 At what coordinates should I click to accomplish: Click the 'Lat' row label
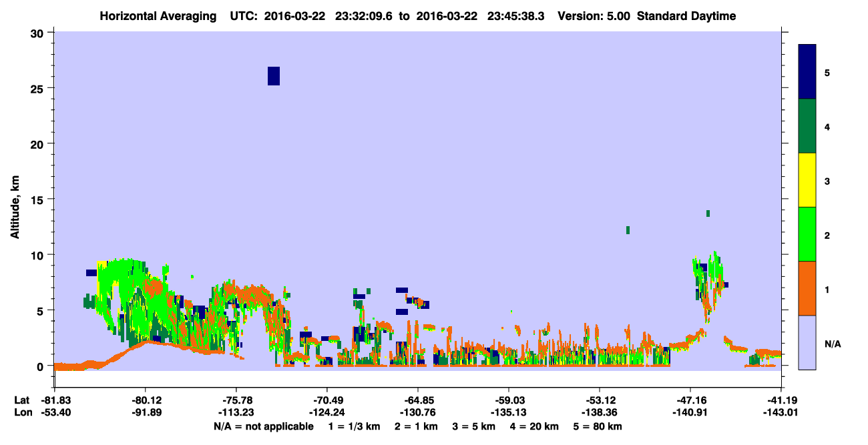coord(22,400)
